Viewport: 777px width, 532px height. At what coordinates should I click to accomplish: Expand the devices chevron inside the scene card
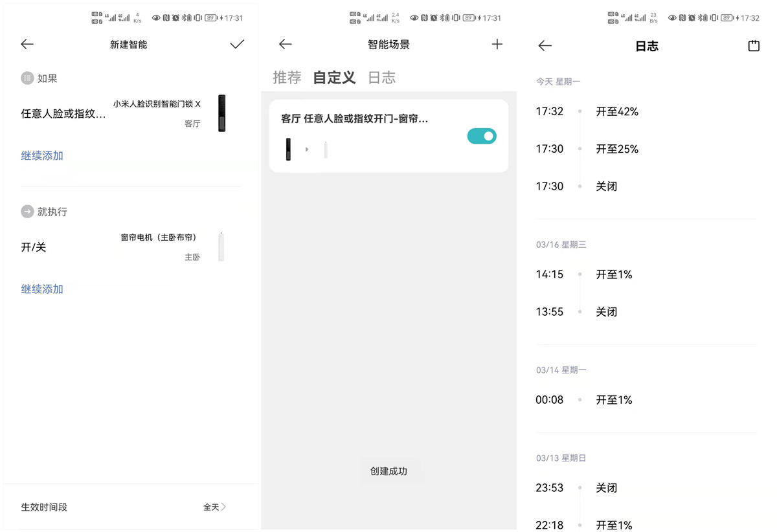(x=307, y=148)
